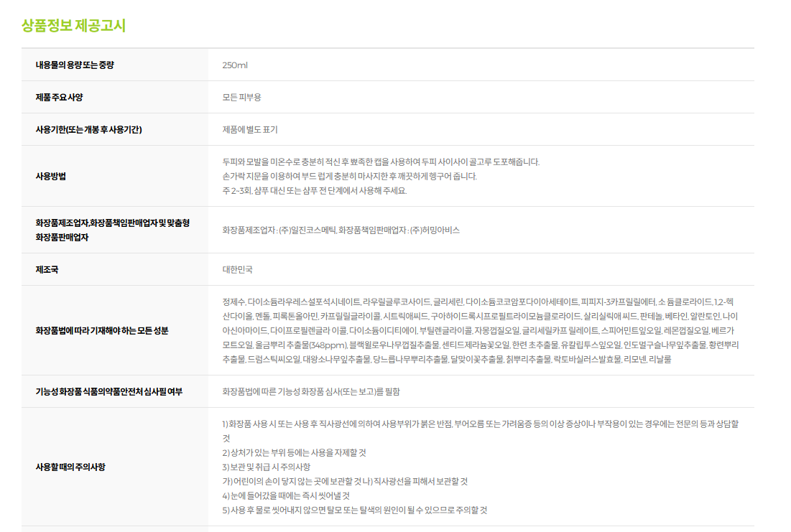Click the 기능성 화장품 심사를 필함 text
Viewport: 791px width, 532px height.
tap(310, 392)
